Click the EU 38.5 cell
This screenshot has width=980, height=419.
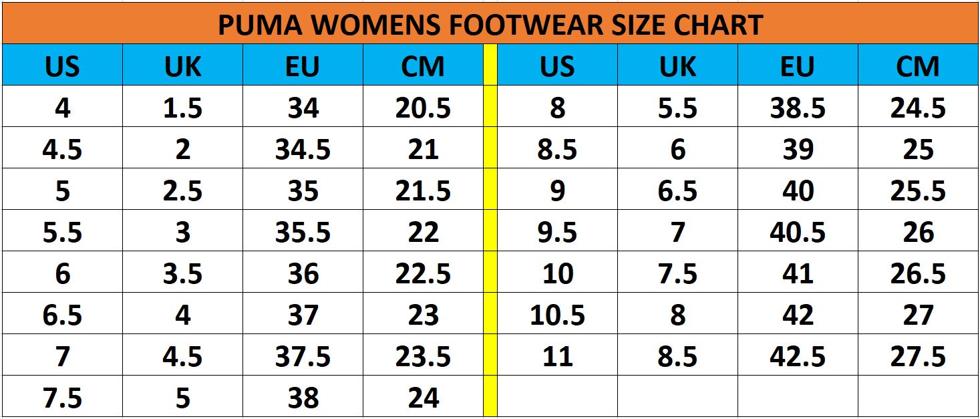tap(798, 107)
